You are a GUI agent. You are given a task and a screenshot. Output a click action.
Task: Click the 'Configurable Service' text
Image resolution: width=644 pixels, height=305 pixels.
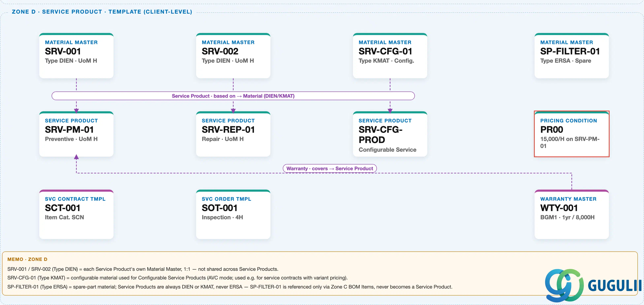[x=387, y=150]
